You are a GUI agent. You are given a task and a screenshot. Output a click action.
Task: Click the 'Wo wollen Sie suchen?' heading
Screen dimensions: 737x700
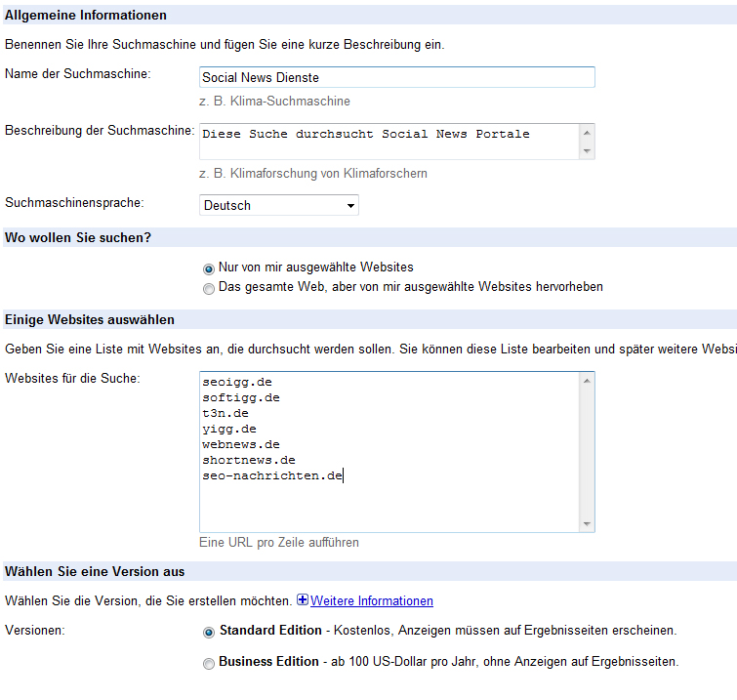78,237
